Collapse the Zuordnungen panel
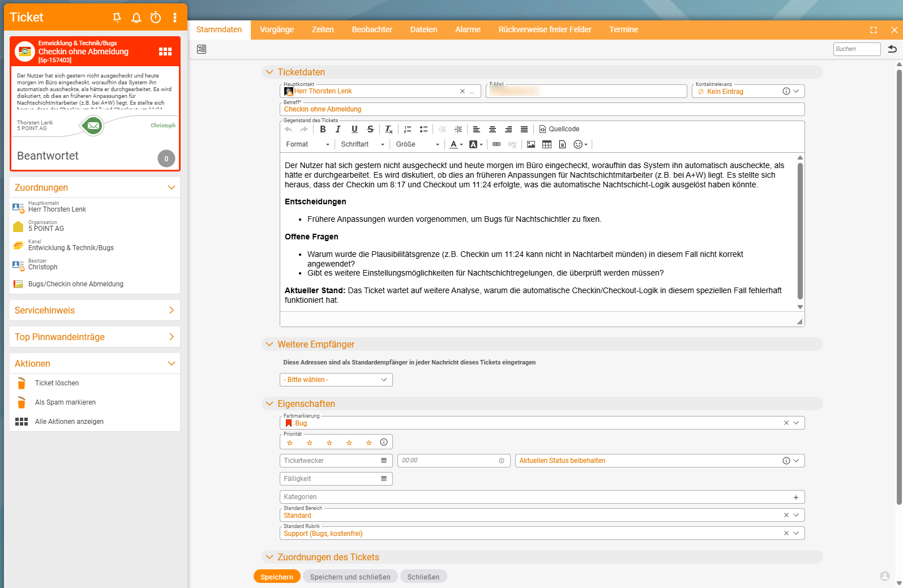The width and height of the screenshot is (903, 588). click(x=172, y=187)
